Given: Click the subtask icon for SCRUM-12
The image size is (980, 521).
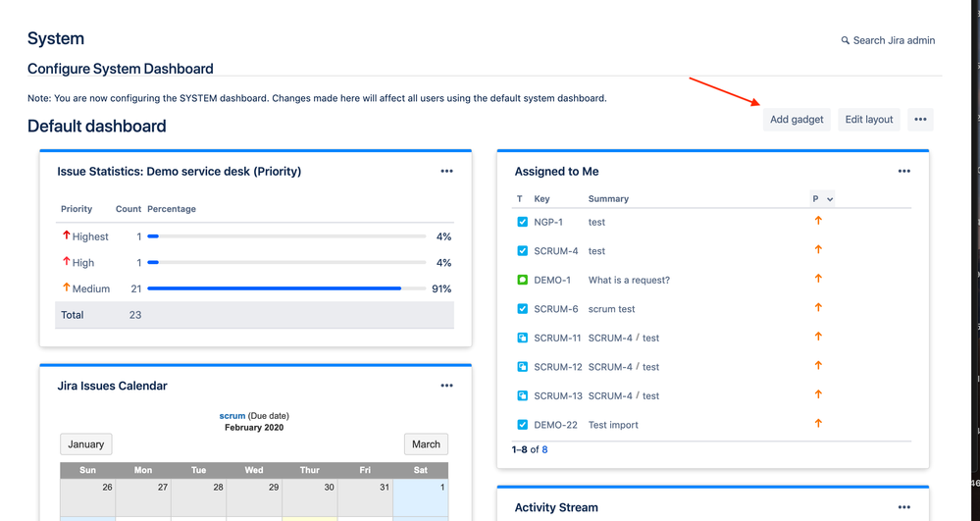Looking at the screenshot, I should coord(523,367).
